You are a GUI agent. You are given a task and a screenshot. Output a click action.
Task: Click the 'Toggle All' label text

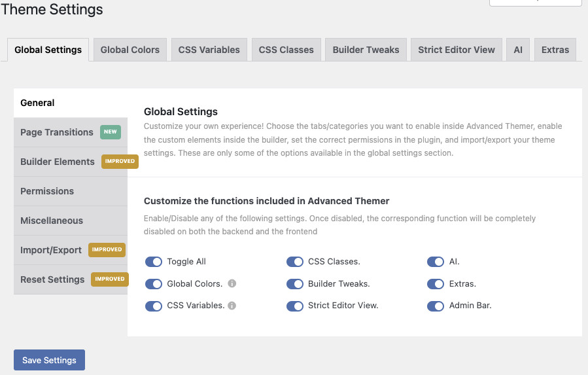point(186,262)
